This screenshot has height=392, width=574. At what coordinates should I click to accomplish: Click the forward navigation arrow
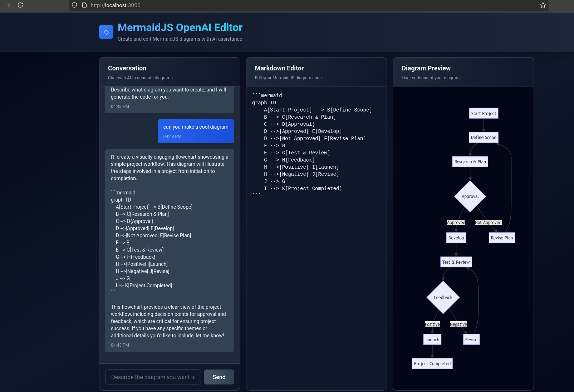[x=7, y=5]
